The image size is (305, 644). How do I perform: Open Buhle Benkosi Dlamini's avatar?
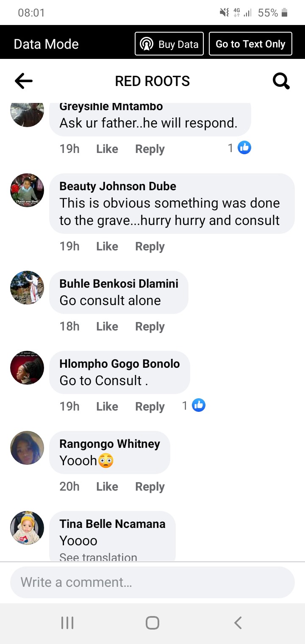[27, 288]
